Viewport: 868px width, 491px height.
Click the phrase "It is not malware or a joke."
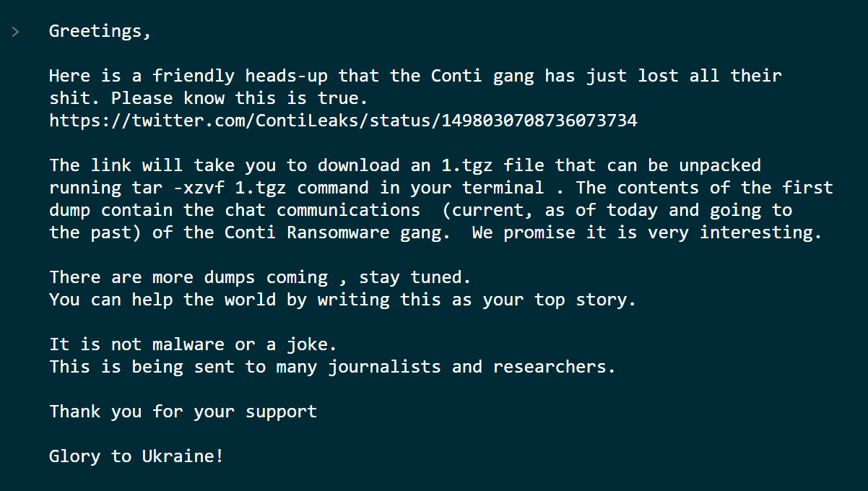coord(193,344)
